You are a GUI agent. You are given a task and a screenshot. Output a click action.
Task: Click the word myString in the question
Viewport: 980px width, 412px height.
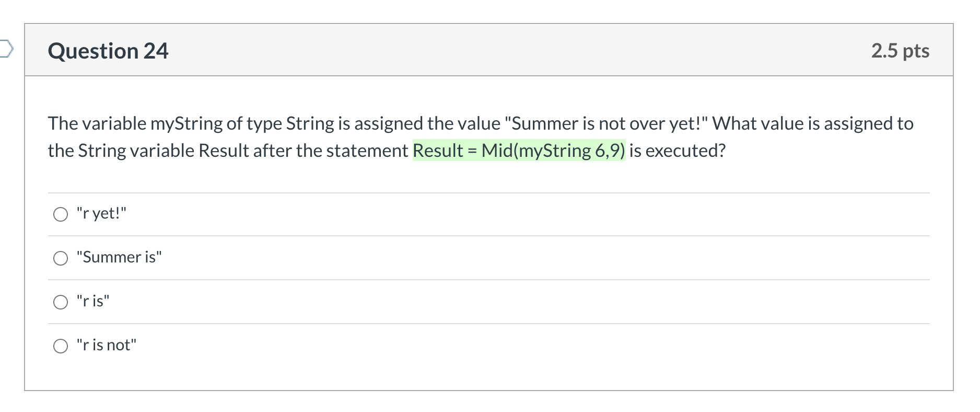186,123
